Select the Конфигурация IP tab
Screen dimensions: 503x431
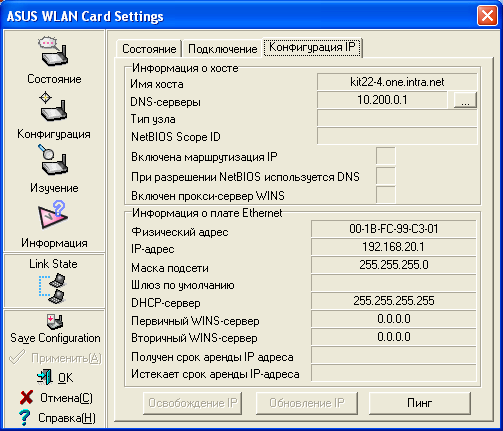click(x=312, y=47)
